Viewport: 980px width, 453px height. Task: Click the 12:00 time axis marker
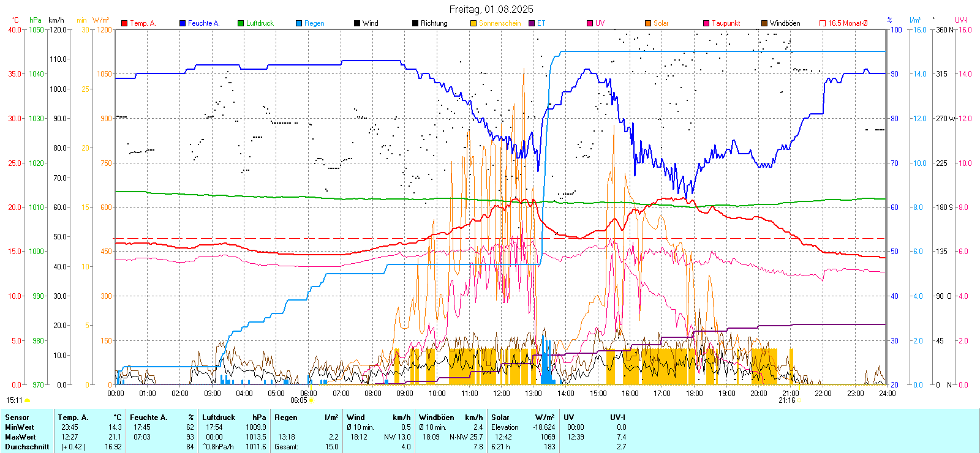(x=502, y=393)
